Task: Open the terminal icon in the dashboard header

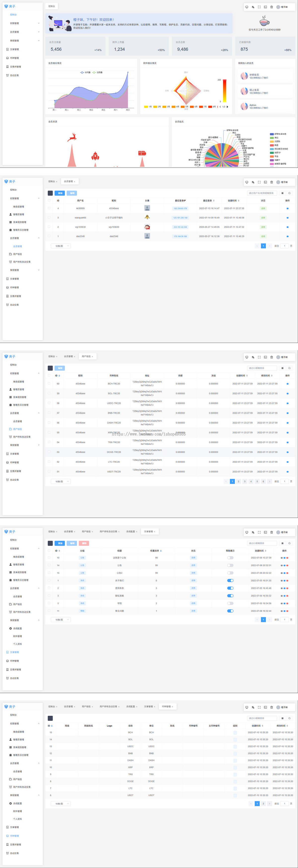Action: point(265,7)
